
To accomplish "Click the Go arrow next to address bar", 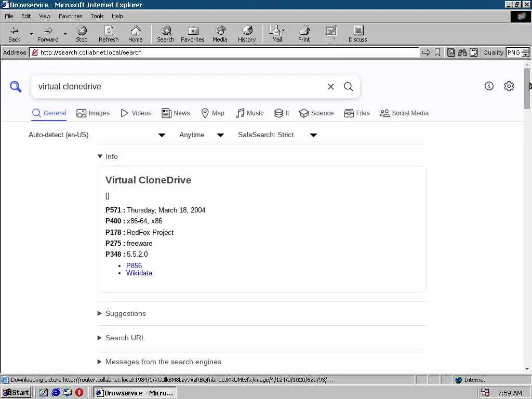I will coord(426,52).
